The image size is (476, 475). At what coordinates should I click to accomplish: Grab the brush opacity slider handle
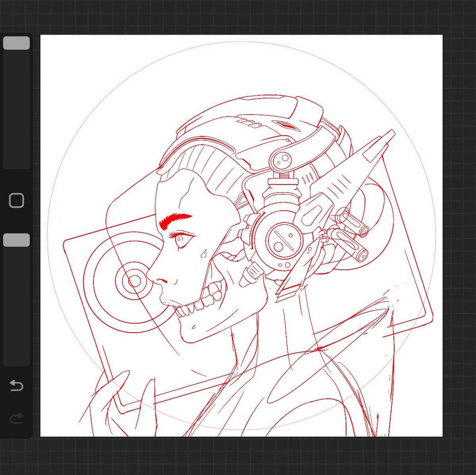click(x=16, y=240)
